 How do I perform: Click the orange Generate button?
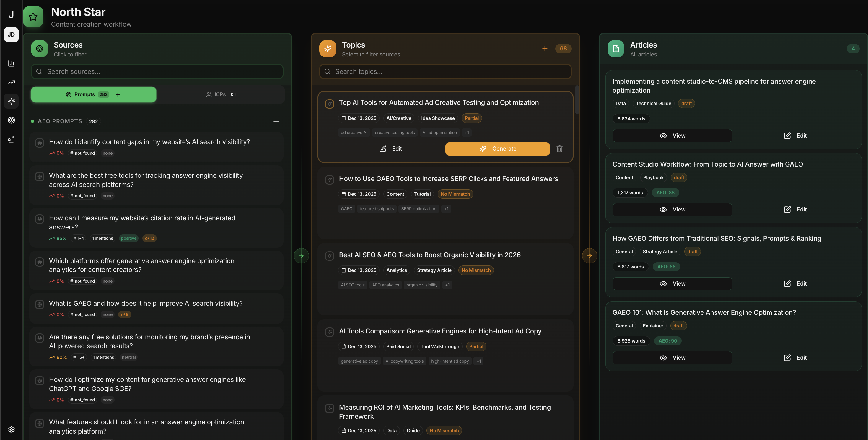pos(497,149)
